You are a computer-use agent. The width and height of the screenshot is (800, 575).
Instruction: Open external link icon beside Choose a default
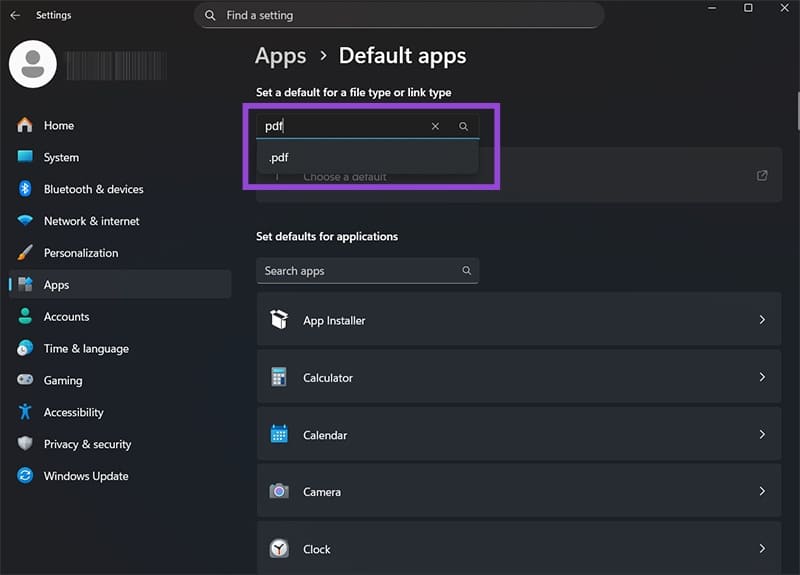762,176
